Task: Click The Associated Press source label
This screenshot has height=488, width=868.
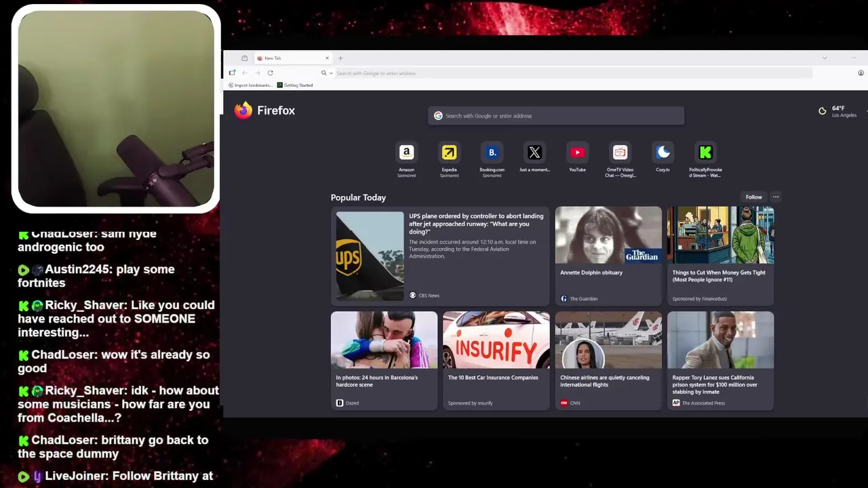Action: click(x=698, y=403)
